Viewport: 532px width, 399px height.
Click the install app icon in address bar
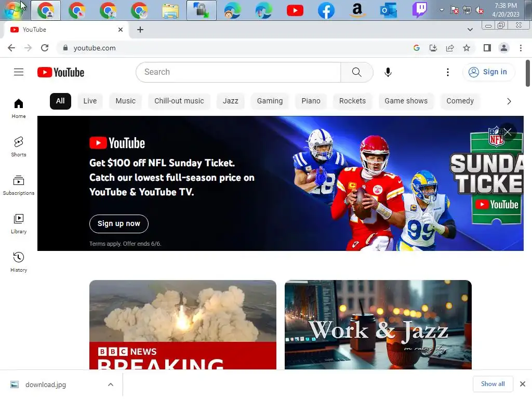coord(433,48)
